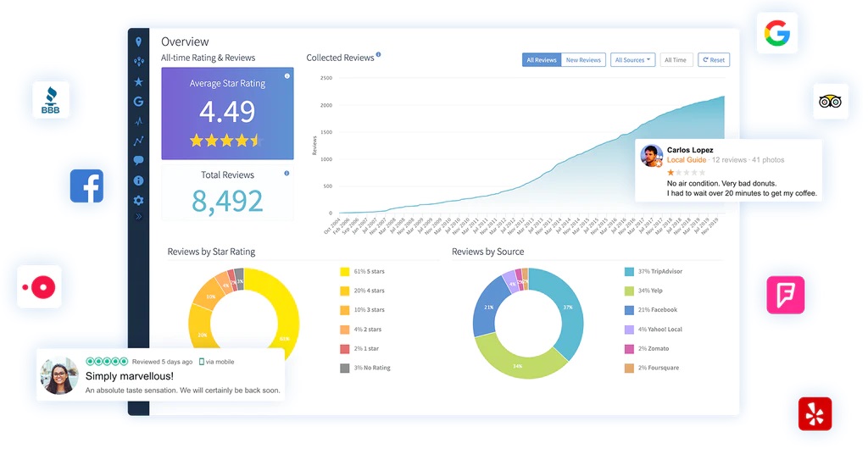Screen dimensions: 868x449
Task: Click the 'Simply marvellous!' review title
Action: pos(130,376)
